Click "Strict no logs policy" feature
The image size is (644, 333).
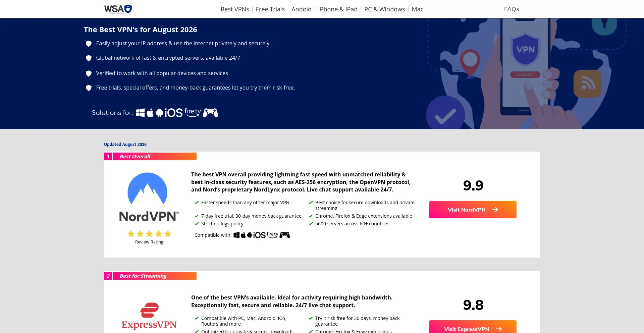(222, 224)
